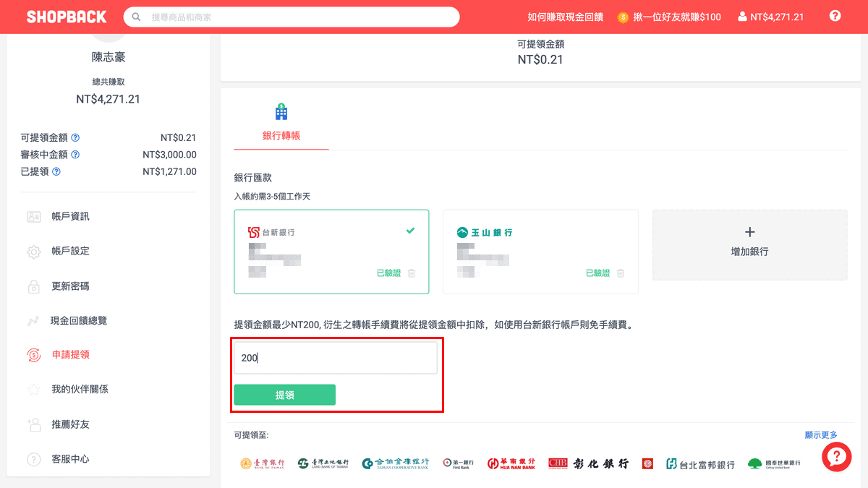Screen dimensions: 868x488
Task: Click the green 提領 withdraw button
Action: 284,395
